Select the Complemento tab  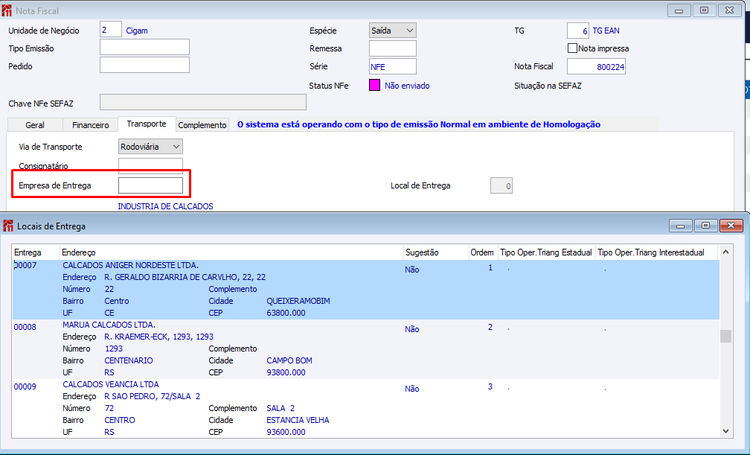[x=202, y=125]
